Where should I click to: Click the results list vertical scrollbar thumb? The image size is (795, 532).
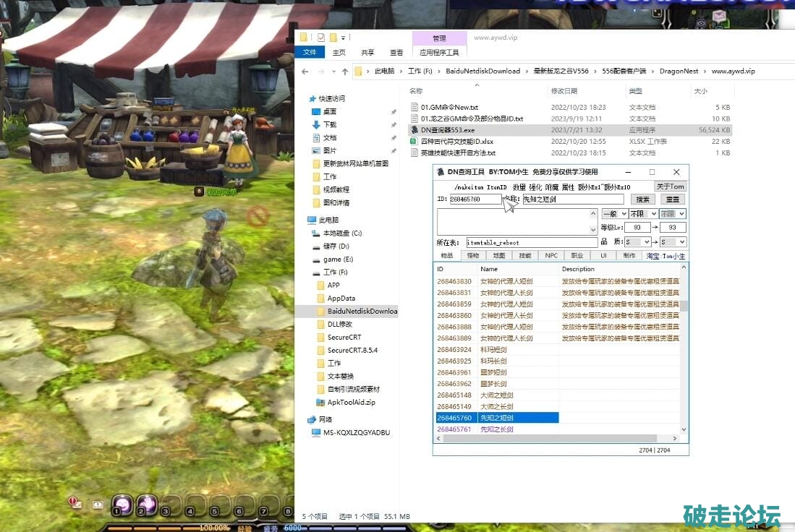tap(684, 306)
